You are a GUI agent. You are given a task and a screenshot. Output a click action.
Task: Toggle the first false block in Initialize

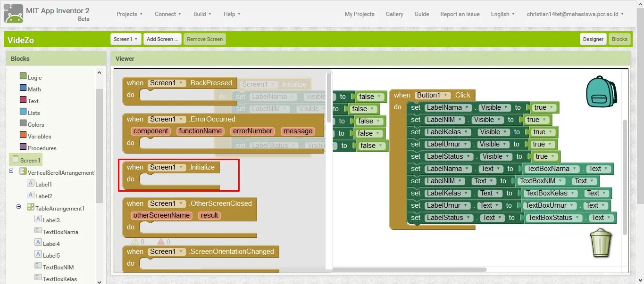tap(370, 97)
